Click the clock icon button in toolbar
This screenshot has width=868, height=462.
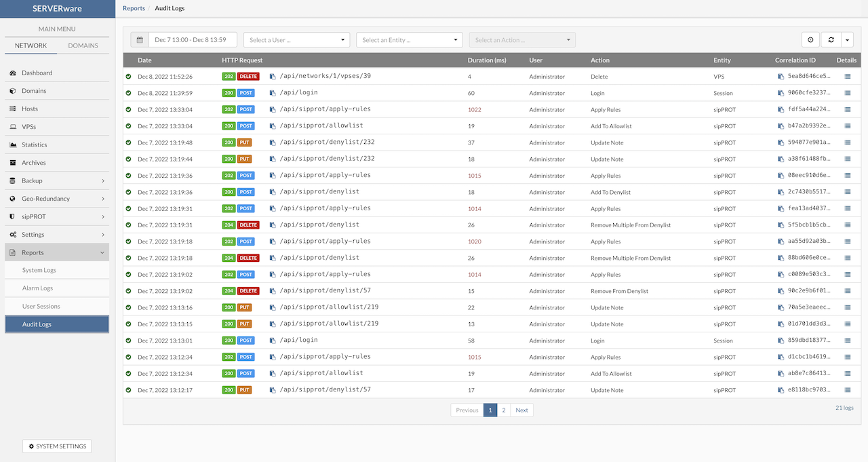click(810, 40)
